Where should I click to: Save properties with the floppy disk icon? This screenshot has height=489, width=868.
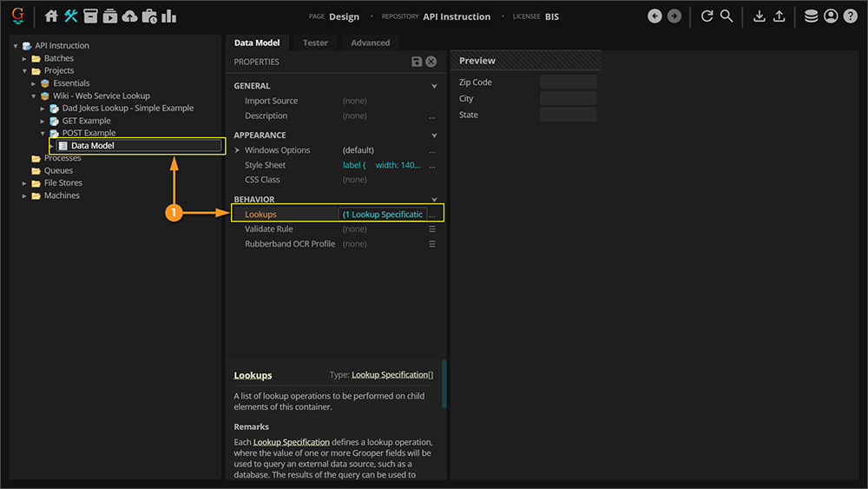pos(417,62)
